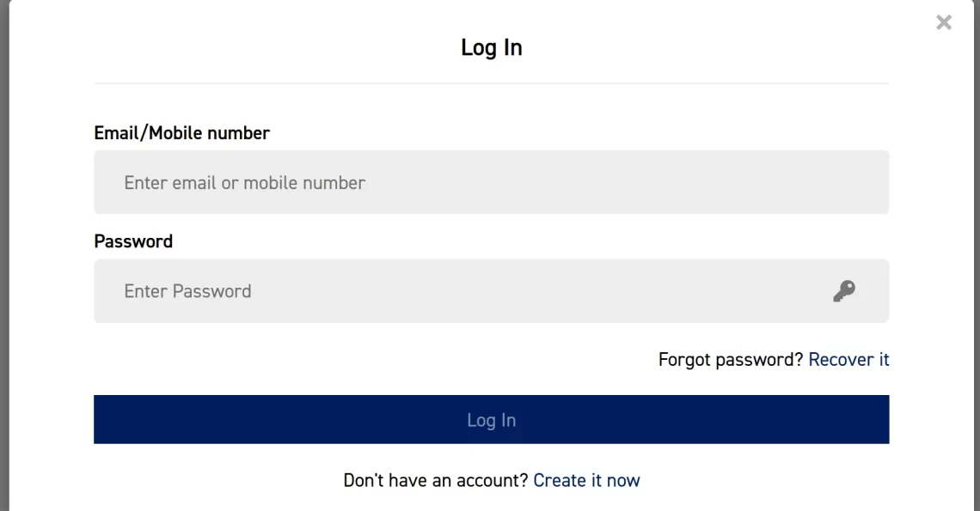Dismiss the login modal with the X icon
This screenshot has width=980, height=511.
[x=944, y=23]
